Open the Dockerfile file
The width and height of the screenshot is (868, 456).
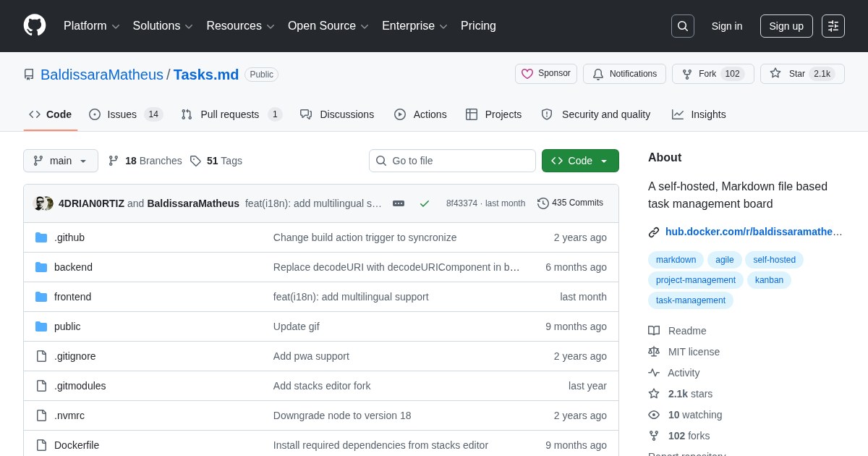tap(77, 445)
